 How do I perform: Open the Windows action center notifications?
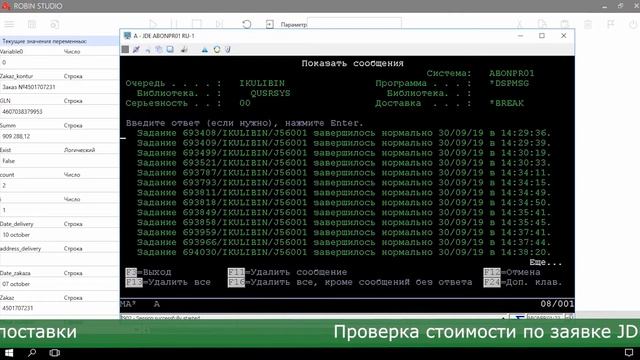[629, 353]
